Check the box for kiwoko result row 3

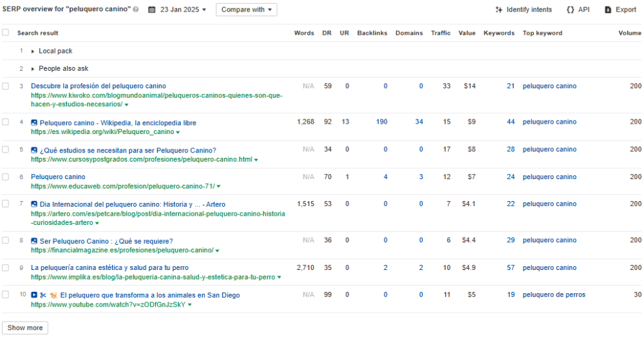click(5, 86)
